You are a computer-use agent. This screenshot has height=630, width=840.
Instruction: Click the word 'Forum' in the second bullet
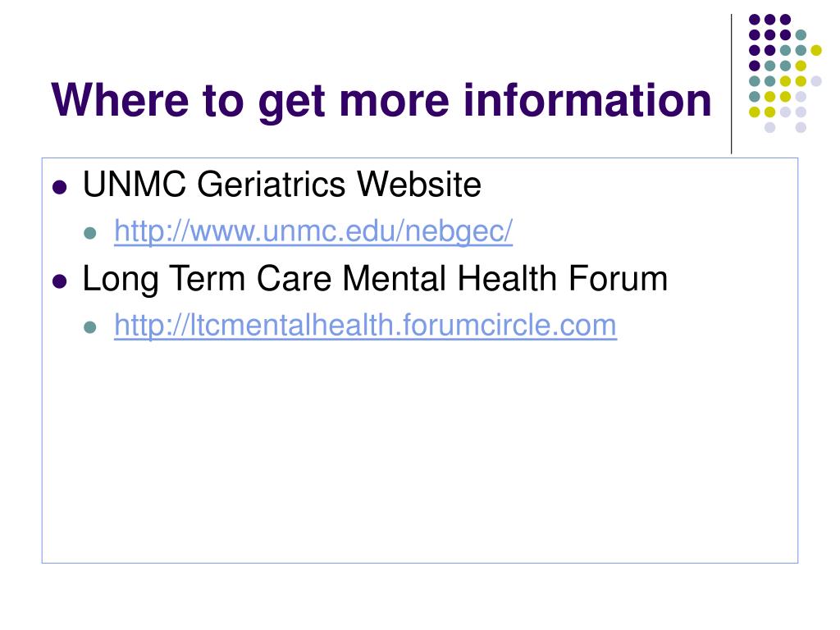(x=618, y=279)
